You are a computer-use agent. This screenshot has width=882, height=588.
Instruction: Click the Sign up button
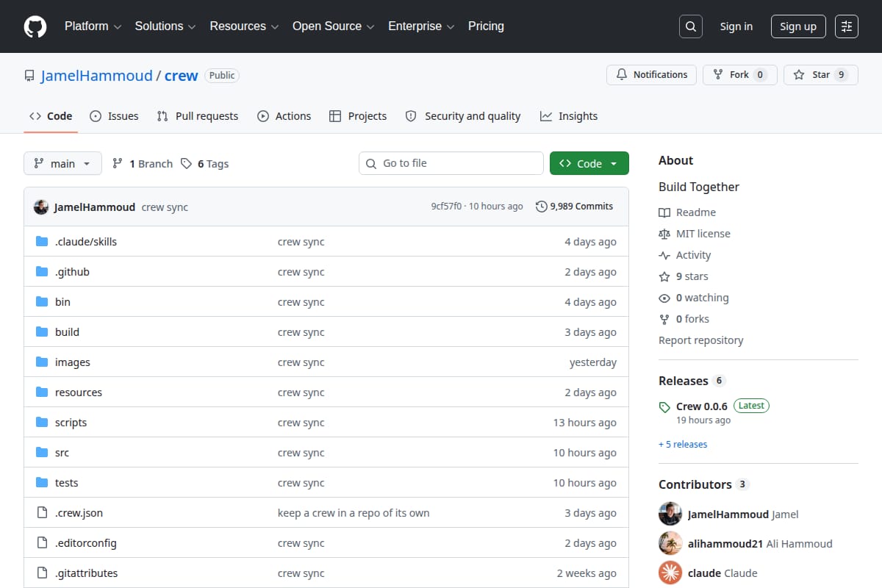click(798, 26)
